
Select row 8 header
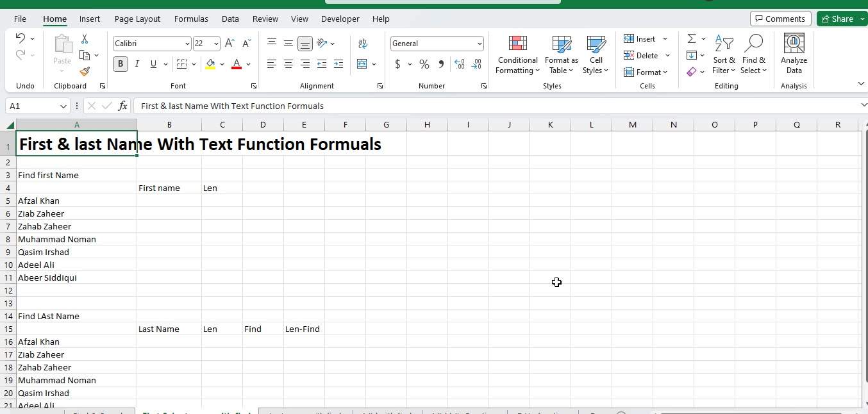8,239
